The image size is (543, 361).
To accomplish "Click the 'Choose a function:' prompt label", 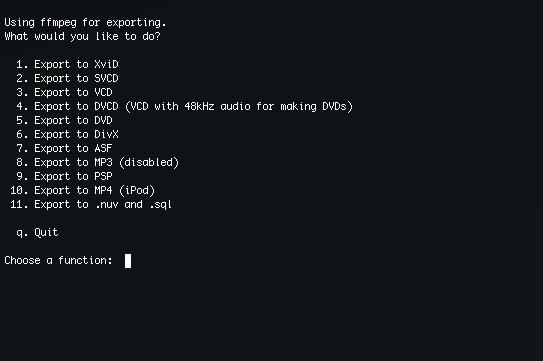I will tap(59, 261).
